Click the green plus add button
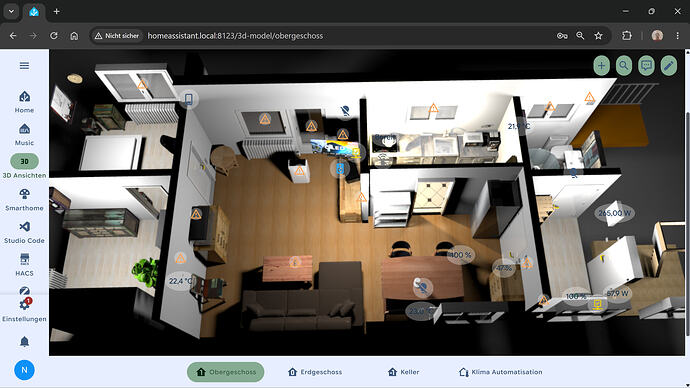 point(602,66)
